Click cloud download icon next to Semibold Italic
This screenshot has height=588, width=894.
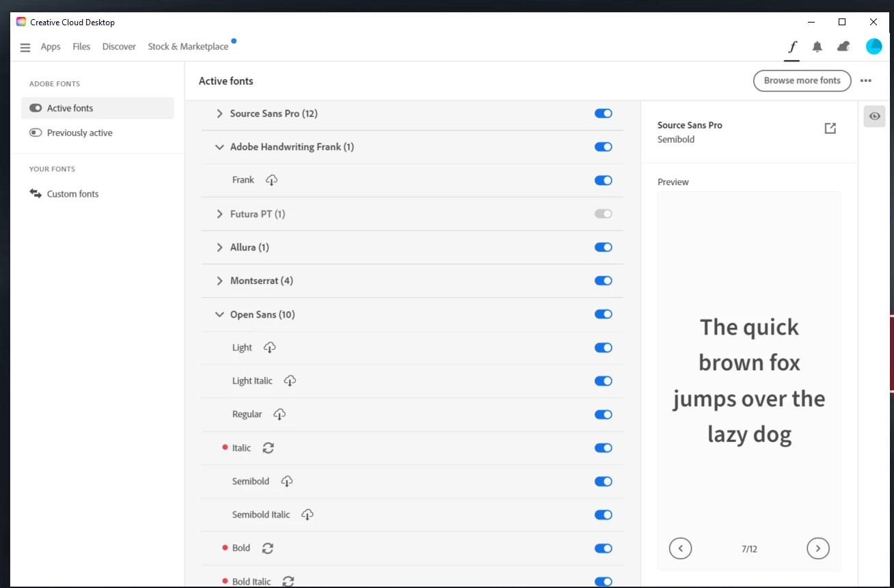tap(308, 515)
